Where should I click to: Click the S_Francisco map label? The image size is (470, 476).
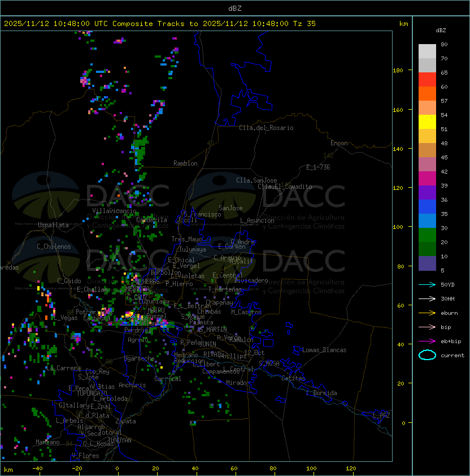[x=202, y=214]
